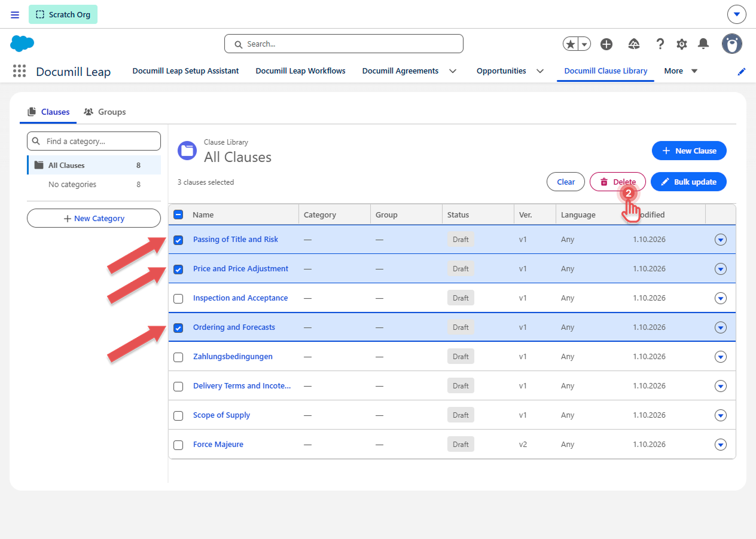This screenshot has width=756, height=539.
Task: Click the Salesforce cloud logo
Action: point(22,44)
